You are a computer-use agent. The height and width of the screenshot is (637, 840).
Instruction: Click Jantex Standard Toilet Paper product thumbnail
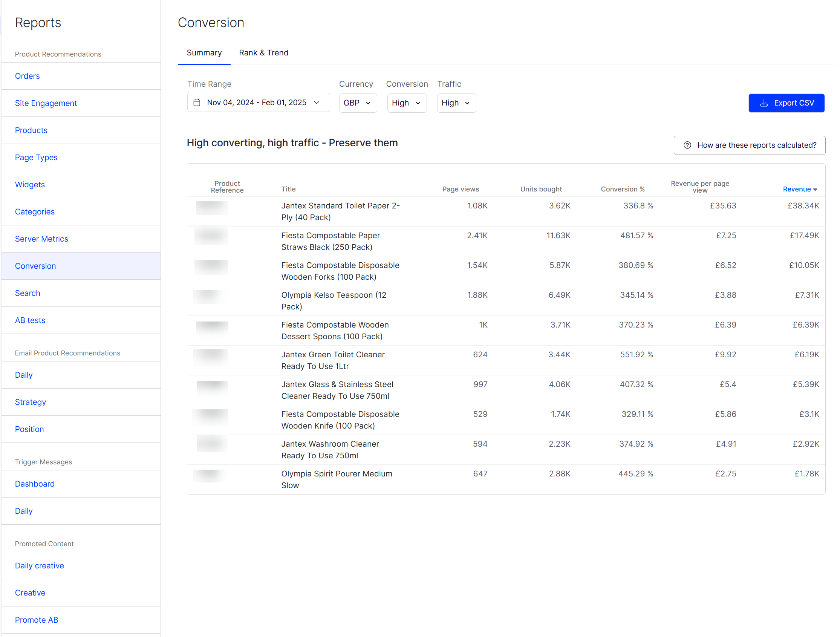tap(211, 208)
